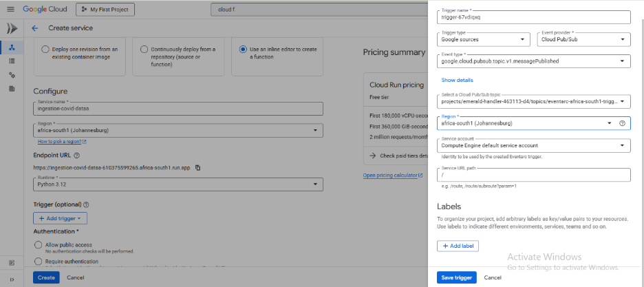Copy the Endpoint URL with copy icon
The width and height of the screenshot is (644, 287).
click(x=197, y=167)
